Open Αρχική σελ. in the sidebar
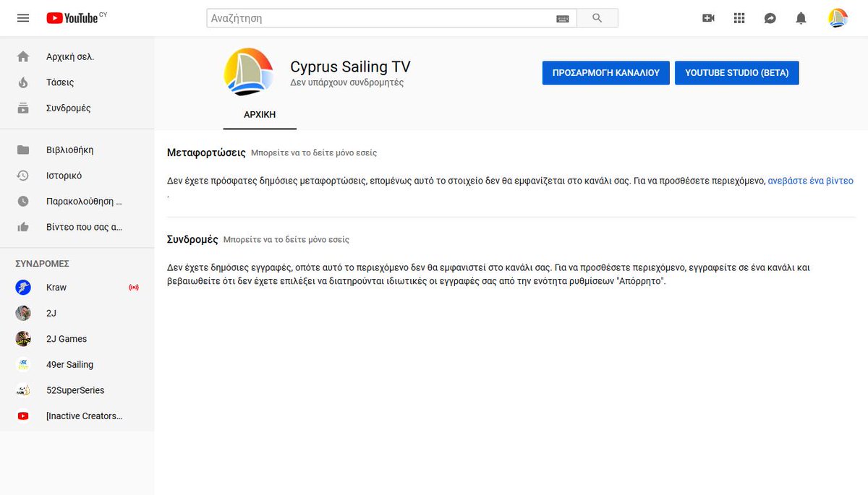The image size is (868, 495). coord(70,56)
